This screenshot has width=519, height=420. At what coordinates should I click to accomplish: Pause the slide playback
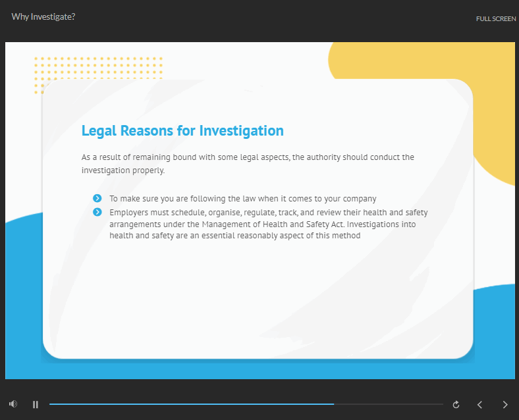tap(36, 404)
